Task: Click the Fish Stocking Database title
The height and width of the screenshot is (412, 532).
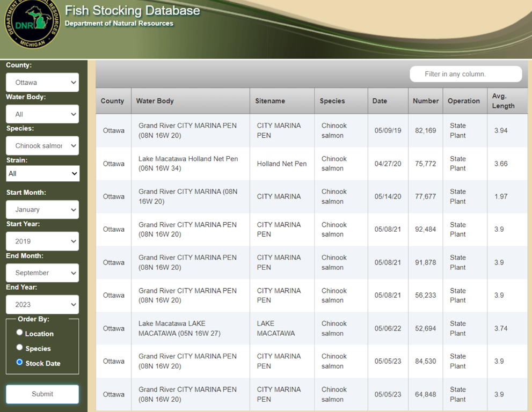Action: click(x=132, y=11)
